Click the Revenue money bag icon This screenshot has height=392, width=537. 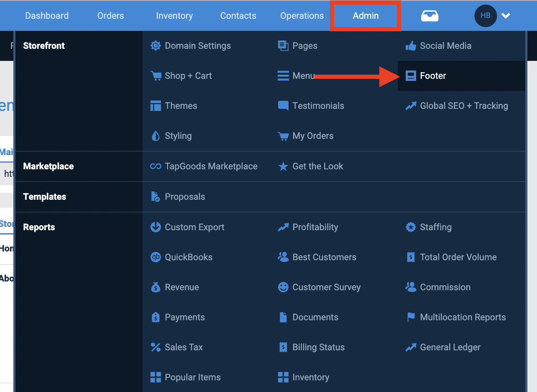click(156, 287)
